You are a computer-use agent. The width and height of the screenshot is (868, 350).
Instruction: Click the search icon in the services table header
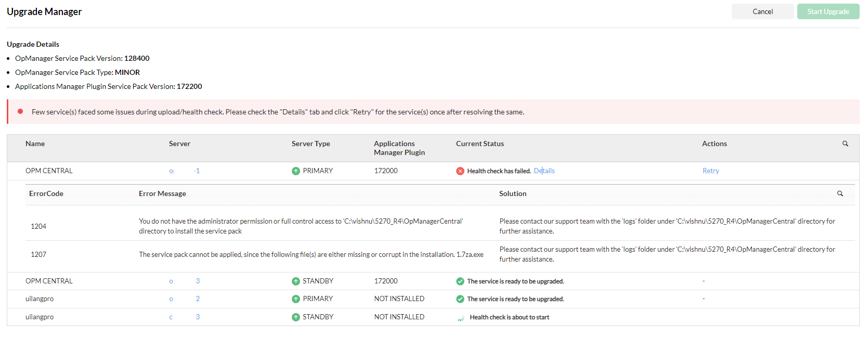tap(845, 144)
